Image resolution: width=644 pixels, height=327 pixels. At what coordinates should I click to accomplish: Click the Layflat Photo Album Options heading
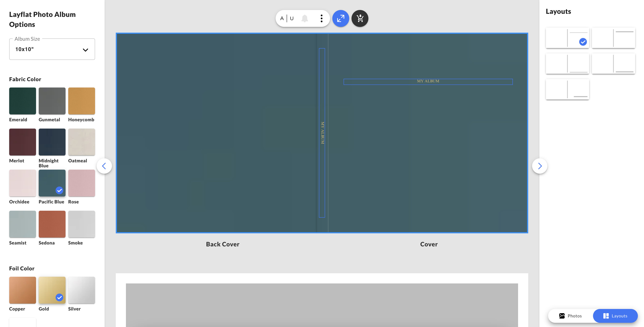[x=42, y=19]
